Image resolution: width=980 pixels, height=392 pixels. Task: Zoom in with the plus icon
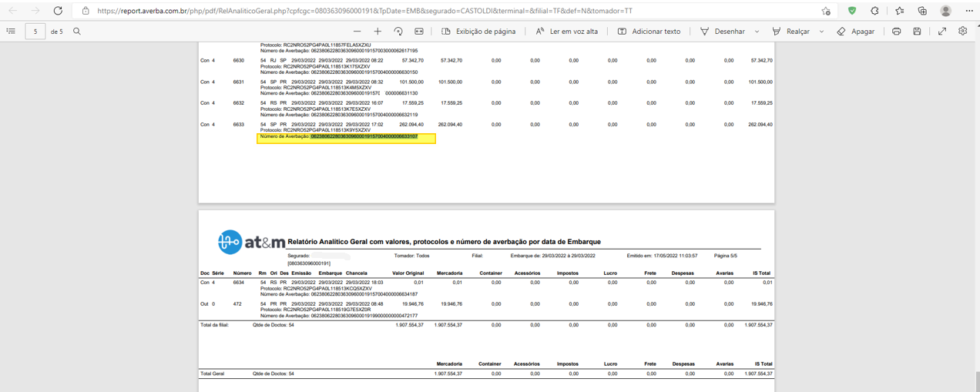pyautogui.click(x=378, y=32)
